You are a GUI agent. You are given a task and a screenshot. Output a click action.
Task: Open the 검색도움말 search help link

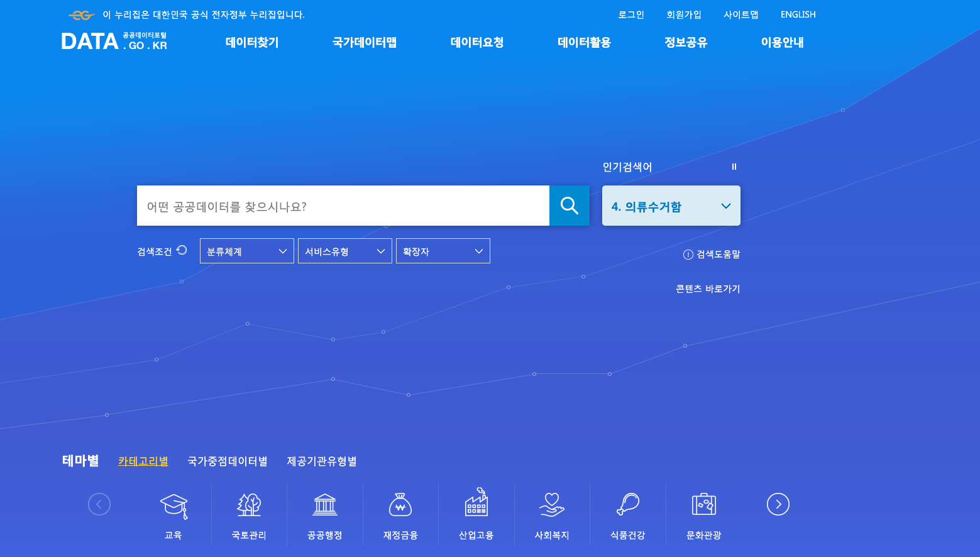712,254
